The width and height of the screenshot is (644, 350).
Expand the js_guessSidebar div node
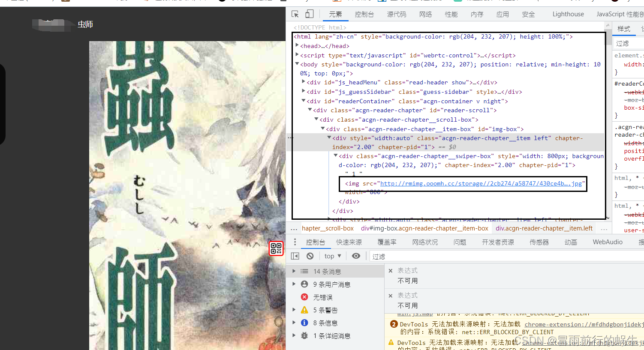(x=304, y=91)
